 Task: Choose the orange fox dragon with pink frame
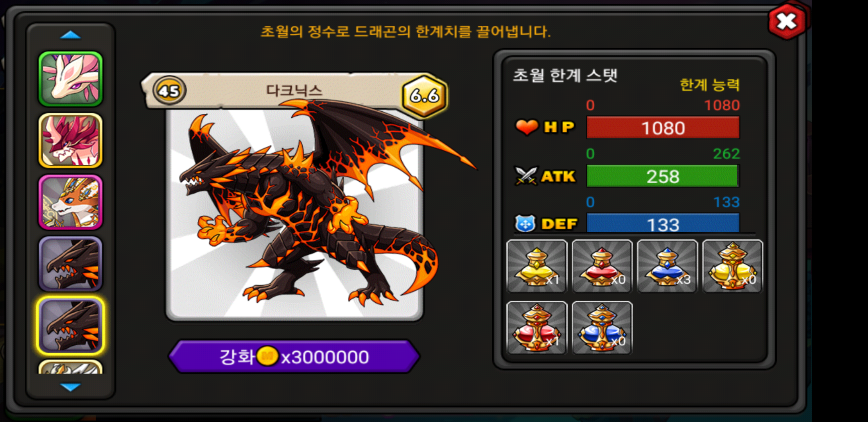click(70, 202)
